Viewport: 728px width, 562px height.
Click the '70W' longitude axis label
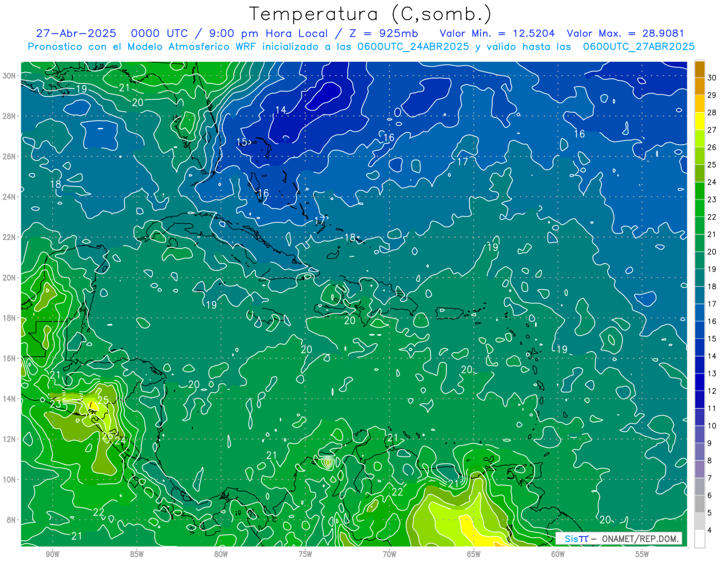tap(389, 554)
